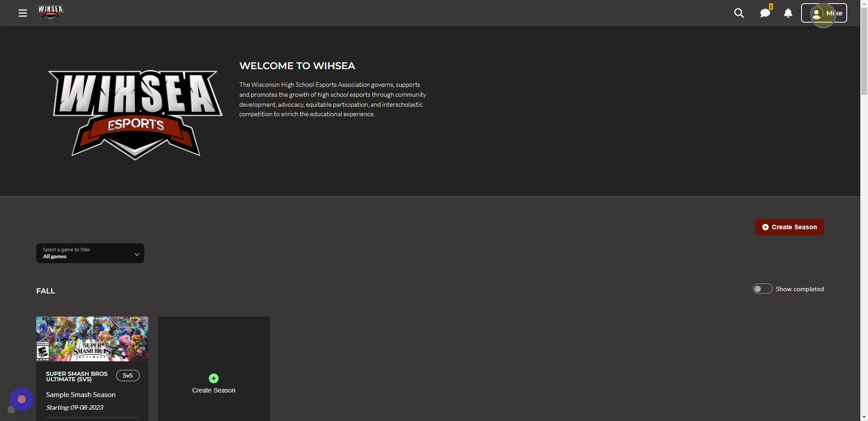
Task: Open the notifications bell
Action: 788,13
